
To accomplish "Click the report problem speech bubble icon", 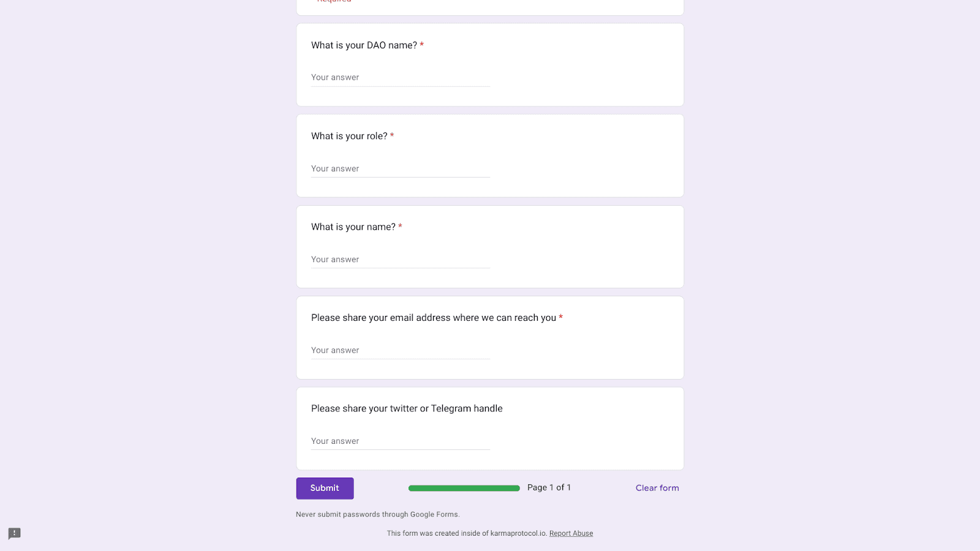I will 13,533.
